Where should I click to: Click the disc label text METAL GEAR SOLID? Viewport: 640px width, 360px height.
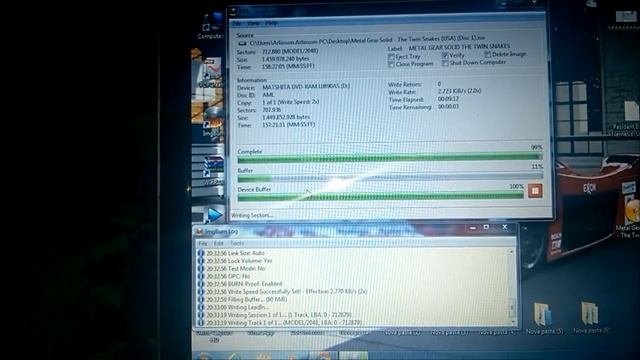(459, 47)
